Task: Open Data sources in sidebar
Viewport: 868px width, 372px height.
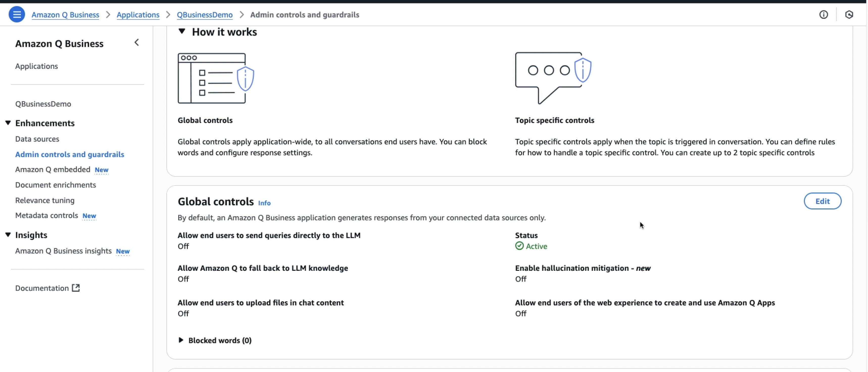Action: point(37,139)
